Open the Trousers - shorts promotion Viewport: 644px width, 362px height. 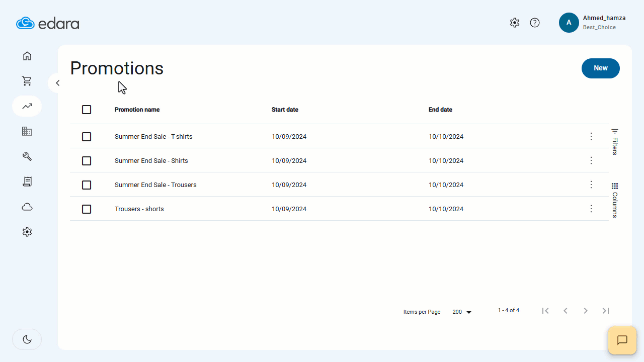(139, 209)
